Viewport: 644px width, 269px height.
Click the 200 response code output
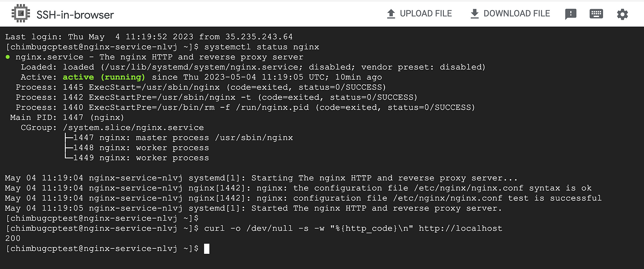tap(13, 239)
